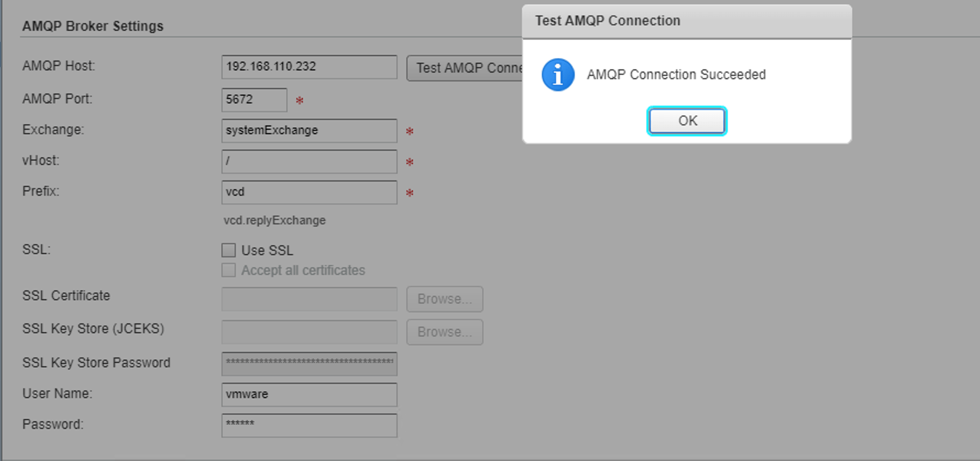Screen dimensions: 980x461
Task: Select the Exchange text field
Action: point(309,131)
